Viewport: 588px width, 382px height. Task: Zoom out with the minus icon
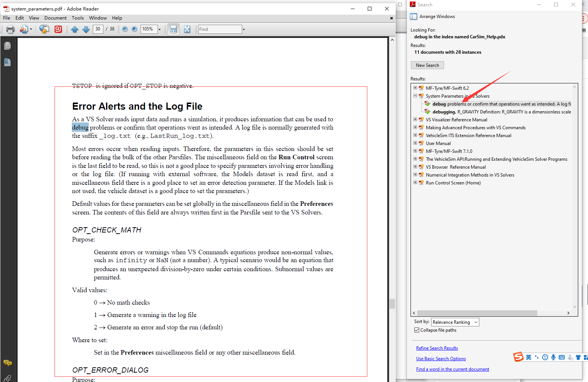point(125,29)
